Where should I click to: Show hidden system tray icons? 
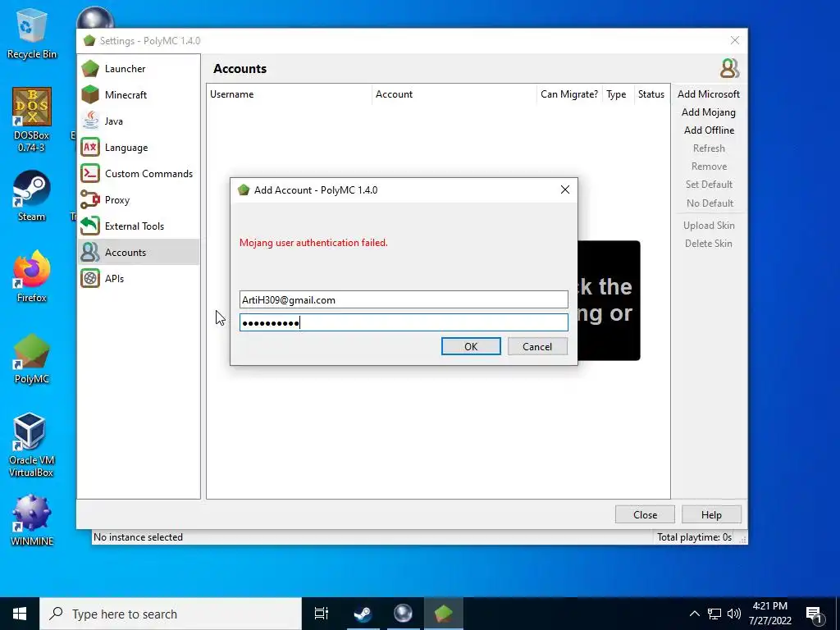[x=694, y=614]
